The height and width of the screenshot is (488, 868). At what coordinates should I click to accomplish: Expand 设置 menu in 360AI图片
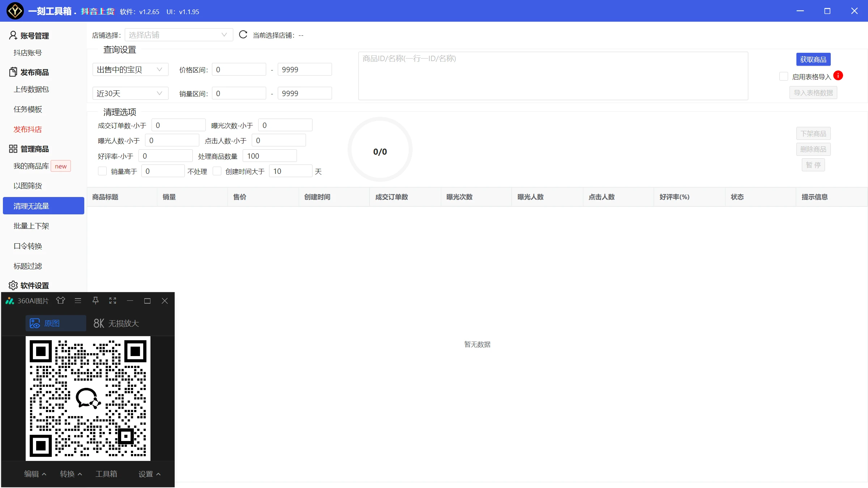[x=149, y=474]
